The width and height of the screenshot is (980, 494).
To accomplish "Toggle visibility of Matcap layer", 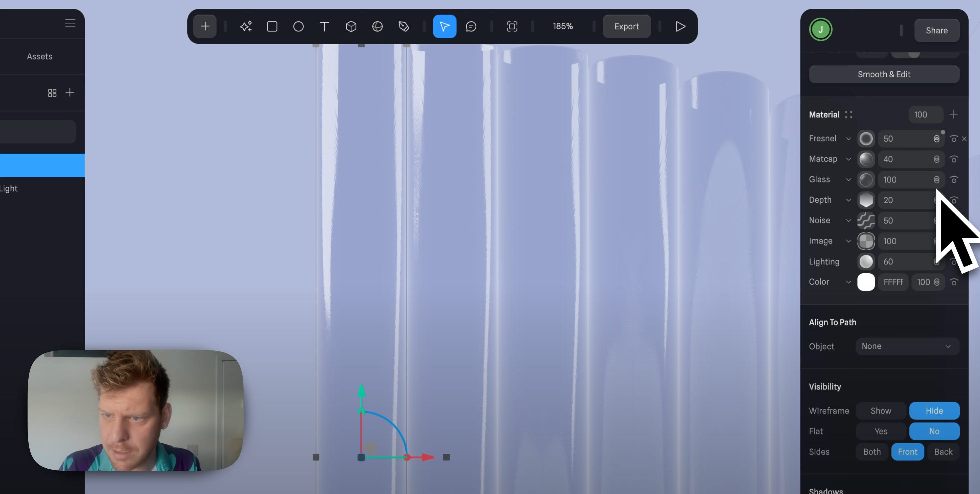I will 954,159.
